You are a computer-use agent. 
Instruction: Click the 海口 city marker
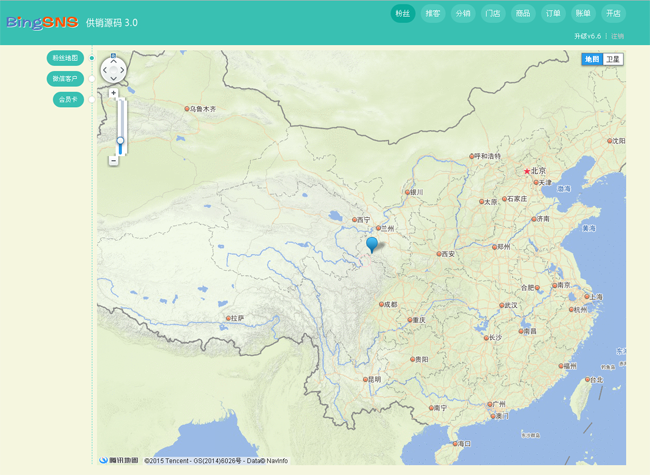(455, 444)
